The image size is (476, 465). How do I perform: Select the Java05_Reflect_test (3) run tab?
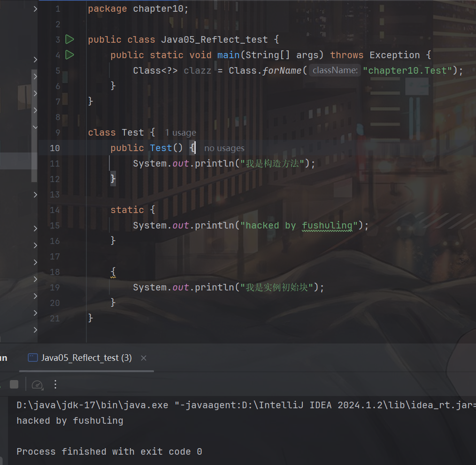click(x=86, y=358)
